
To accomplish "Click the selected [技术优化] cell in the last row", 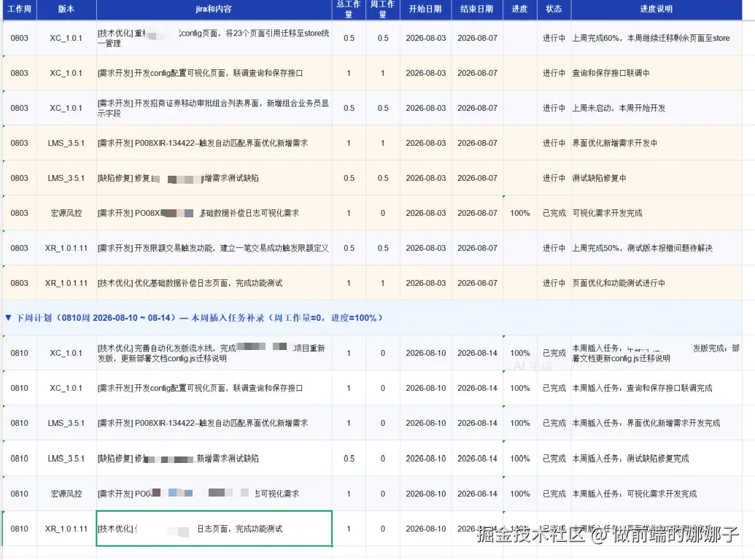I will click(x=214, y=529).
